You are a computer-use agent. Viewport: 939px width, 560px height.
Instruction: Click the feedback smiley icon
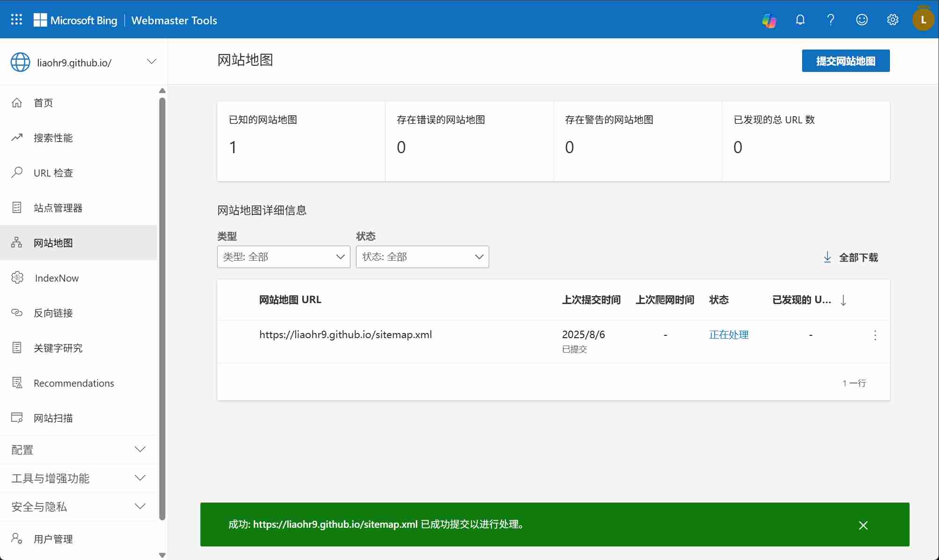(861, 20)
